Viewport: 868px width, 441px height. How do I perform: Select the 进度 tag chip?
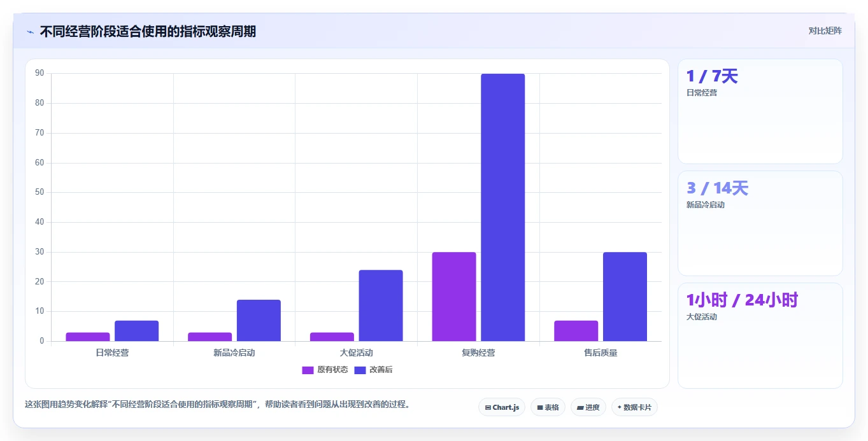coord(588,407)
